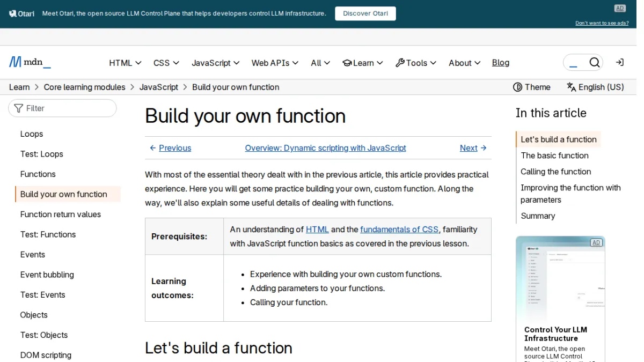Open the All dropdown menu

[x=320, y=63]
